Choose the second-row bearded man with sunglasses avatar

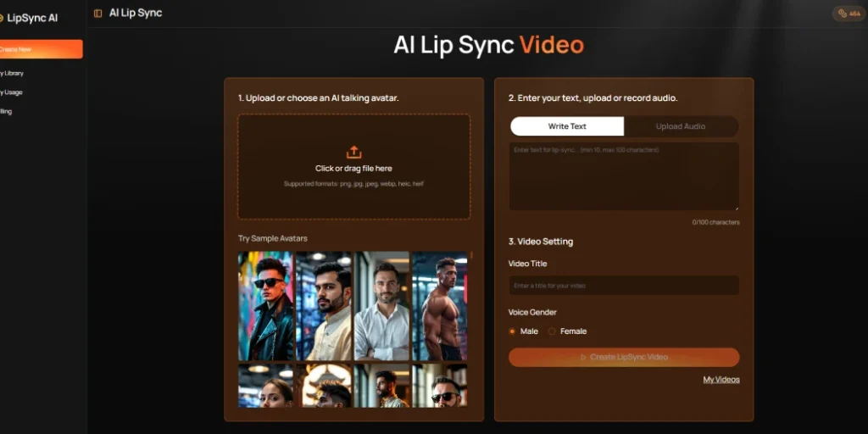pyautogui.click(x=440, y=386)
